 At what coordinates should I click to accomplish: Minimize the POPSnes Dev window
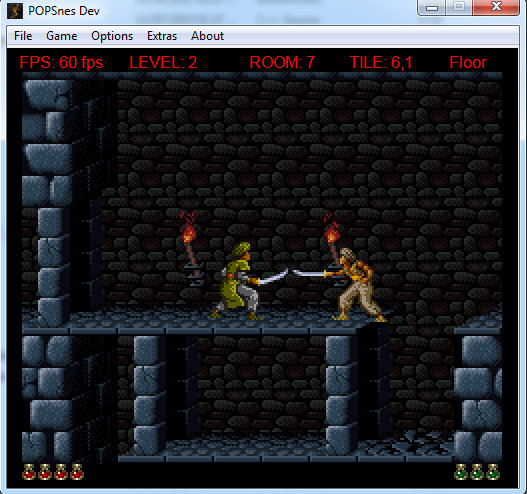[x=432, y=7]
